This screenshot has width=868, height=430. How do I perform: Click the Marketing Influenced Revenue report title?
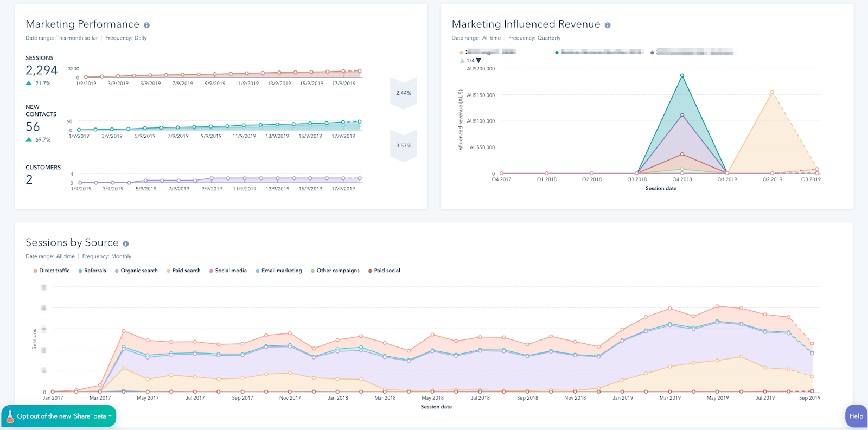coord(526,24)
